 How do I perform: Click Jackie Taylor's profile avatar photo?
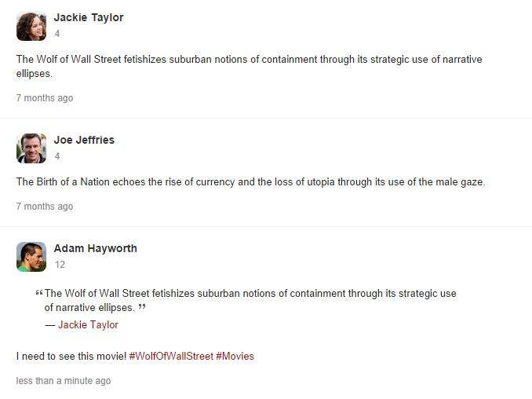[x=31, y=26]
